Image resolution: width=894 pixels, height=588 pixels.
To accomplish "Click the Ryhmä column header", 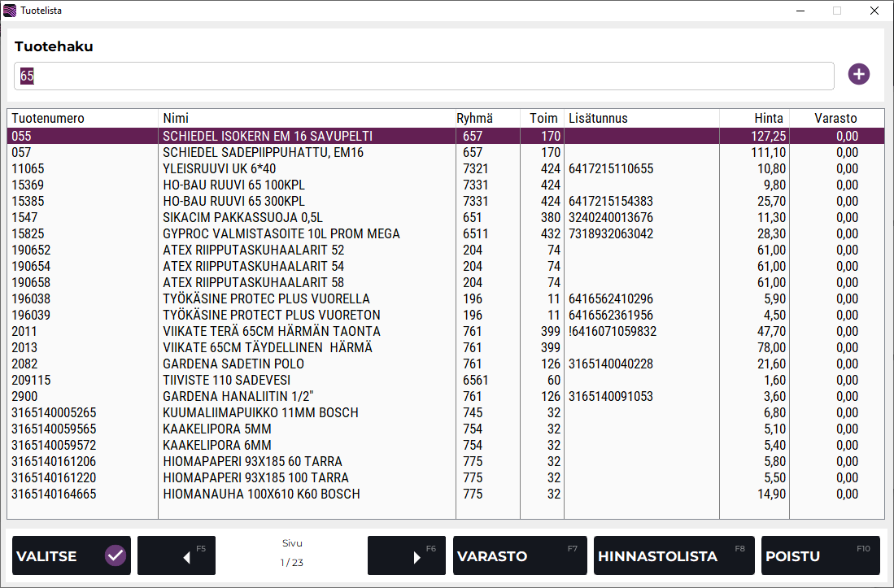I will point(474,118).
